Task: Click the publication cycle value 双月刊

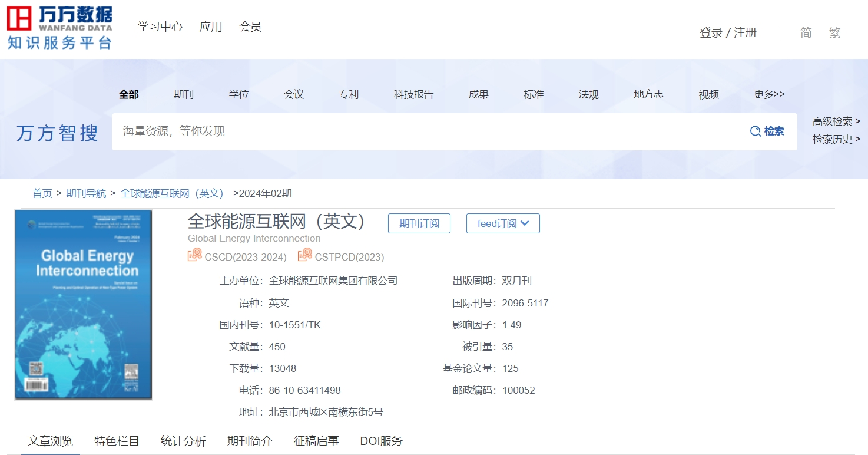Action: (x=517, y=281)
